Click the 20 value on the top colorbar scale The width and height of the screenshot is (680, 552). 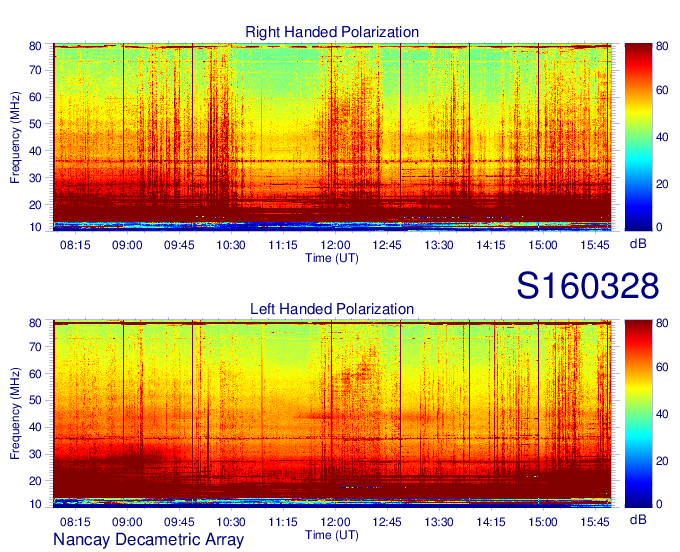click(x=662, y=184)
